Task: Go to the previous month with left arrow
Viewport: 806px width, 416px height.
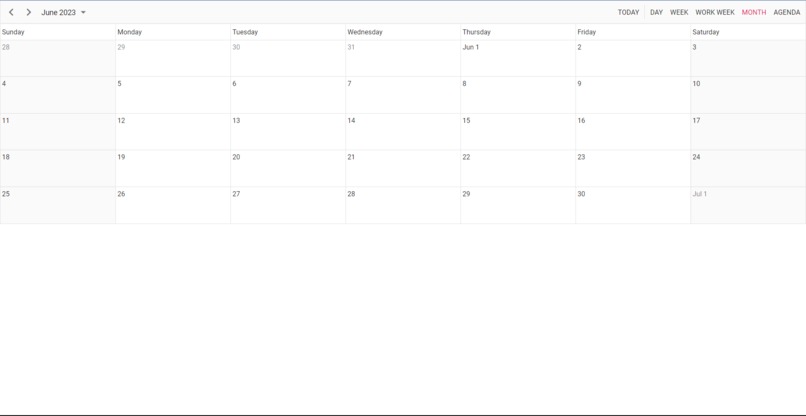Action: coord(11,12)
